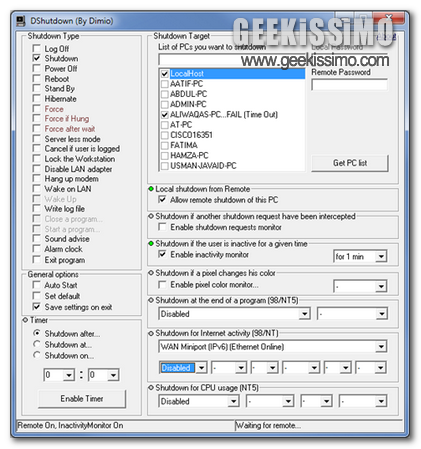Click indicator icon next to Timer group
This screenshot has height=449, width=421.
[x=25, y=320]
